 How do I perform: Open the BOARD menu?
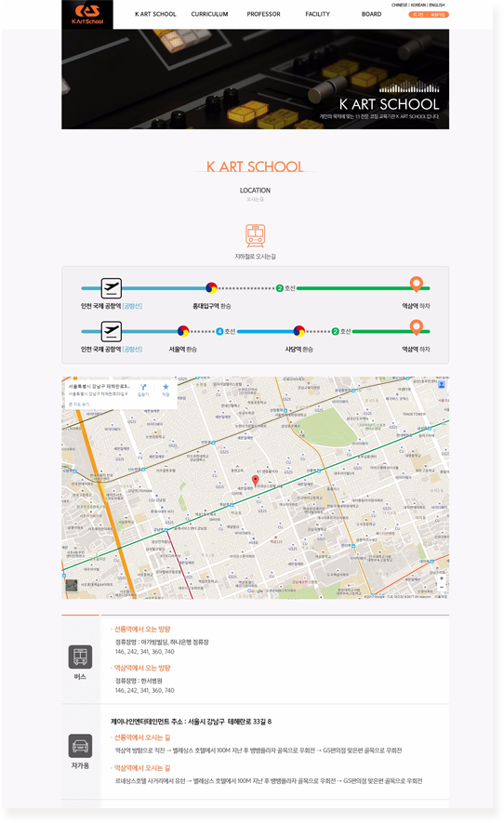(371, 14)
